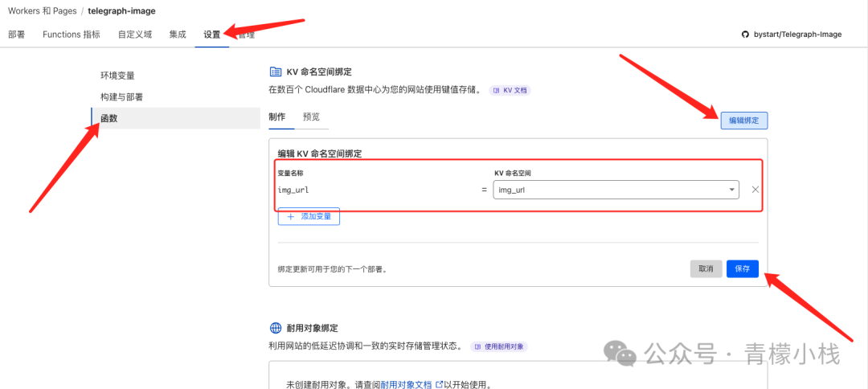This screenshot has width=868, height=389.
Task: Open the Workers 和 Pages breadcrumb
Action: click(x=42, y=11)
